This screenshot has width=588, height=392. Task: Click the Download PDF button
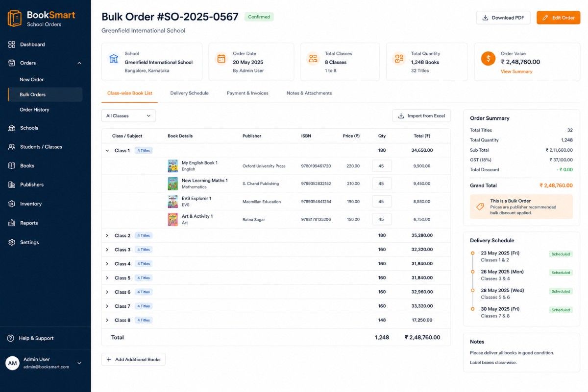503,18
